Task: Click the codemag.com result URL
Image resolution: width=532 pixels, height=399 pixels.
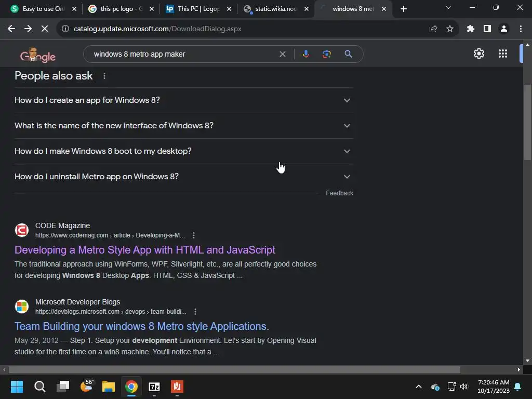Action: [x=110, y=235]
